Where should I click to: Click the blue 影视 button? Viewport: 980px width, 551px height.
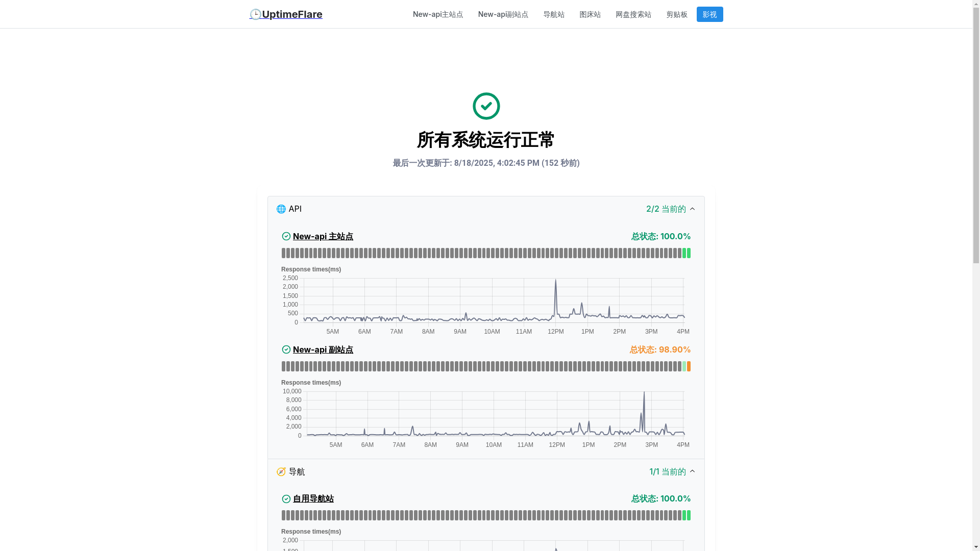[x=709, y=14]
